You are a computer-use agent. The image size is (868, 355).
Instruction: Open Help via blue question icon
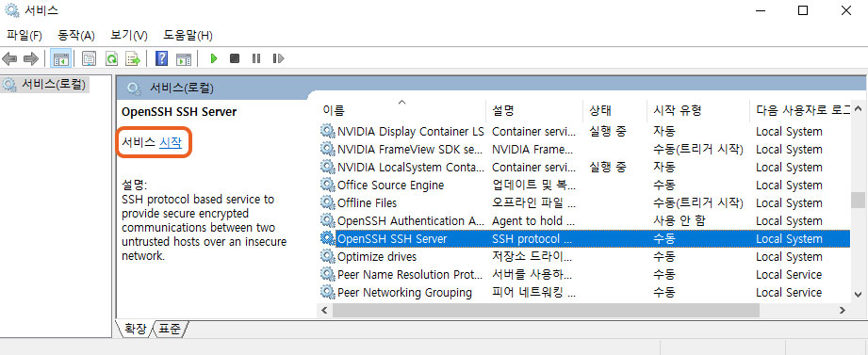tap(162, 58)
